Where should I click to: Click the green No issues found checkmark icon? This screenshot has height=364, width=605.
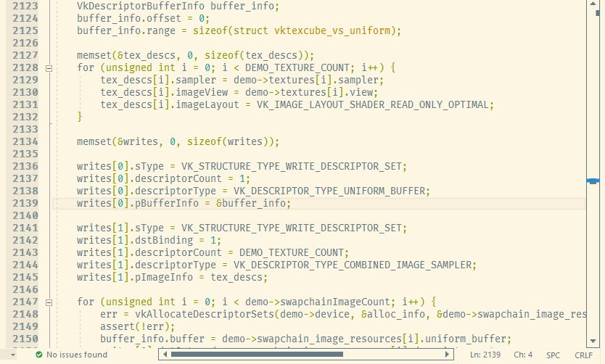click(x=39, y=355)
